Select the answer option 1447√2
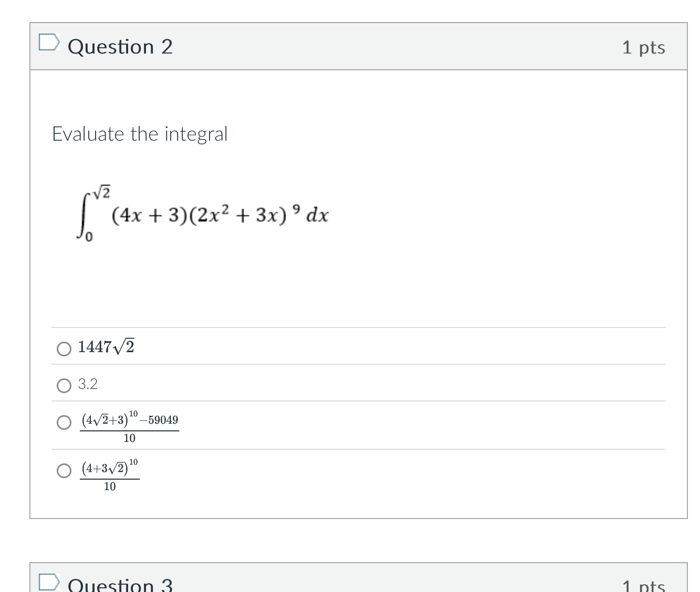700x592 pixels. [64, 348]
